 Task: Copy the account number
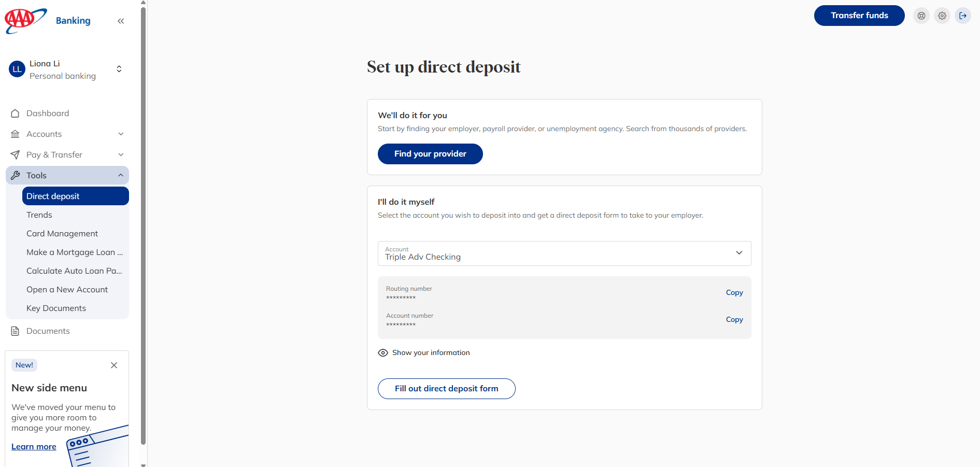tap(734, 320)
